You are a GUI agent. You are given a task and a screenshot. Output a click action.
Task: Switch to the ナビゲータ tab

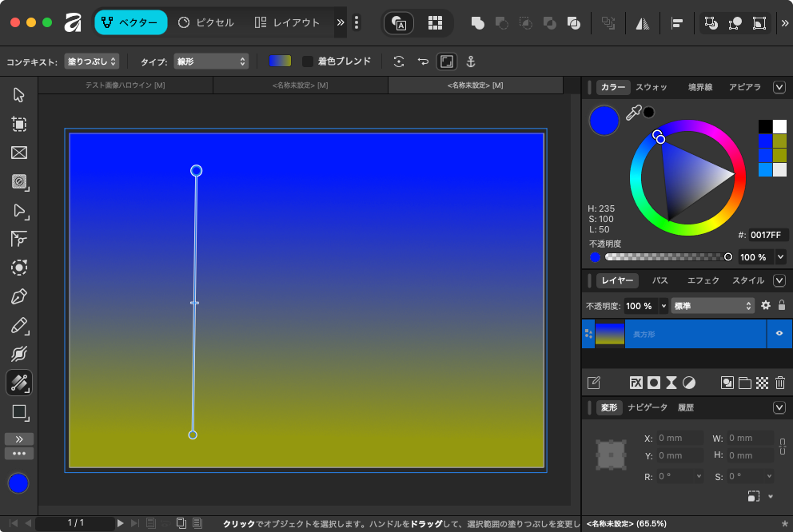pyautogui.click(x=647, y=407)
